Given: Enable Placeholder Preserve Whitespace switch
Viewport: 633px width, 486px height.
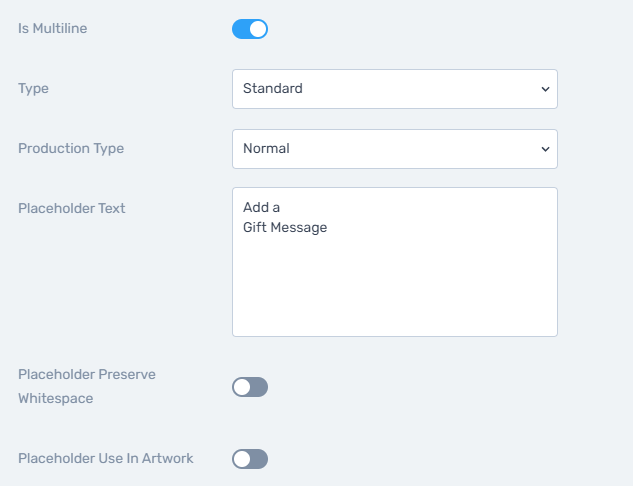Looking at the screenshot, I should click(249, 387).
